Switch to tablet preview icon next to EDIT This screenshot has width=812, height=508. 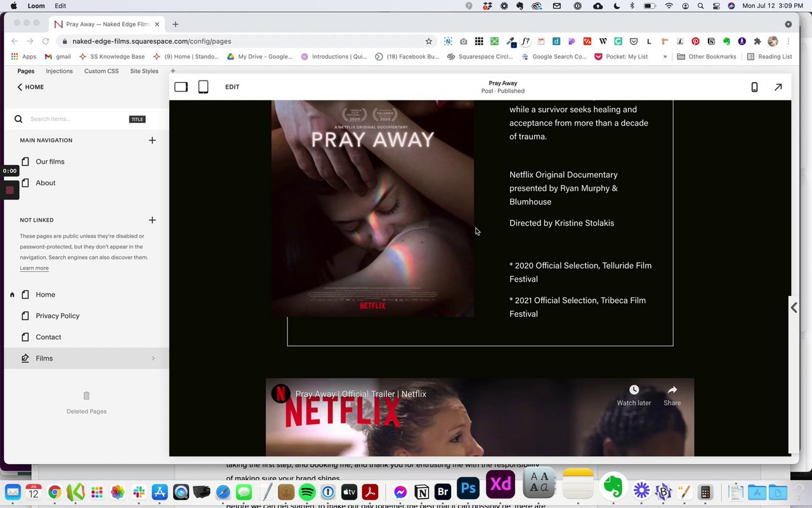pos(203,87)
